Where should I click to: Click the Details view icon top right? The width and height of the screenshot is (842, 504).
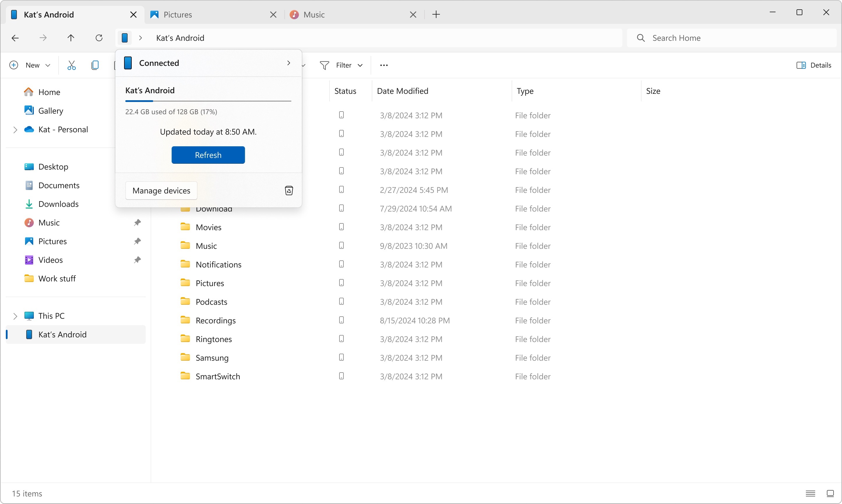coord(801,65)
